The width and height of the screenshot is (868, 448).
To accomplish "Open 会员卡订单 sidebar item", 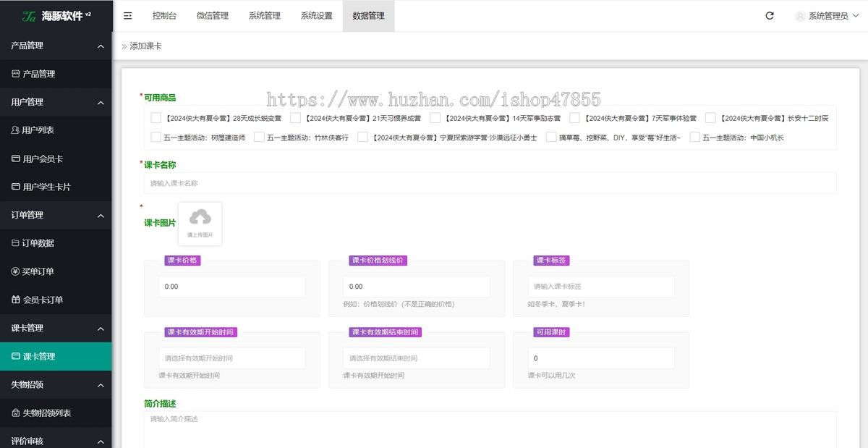I will point(56,300).
